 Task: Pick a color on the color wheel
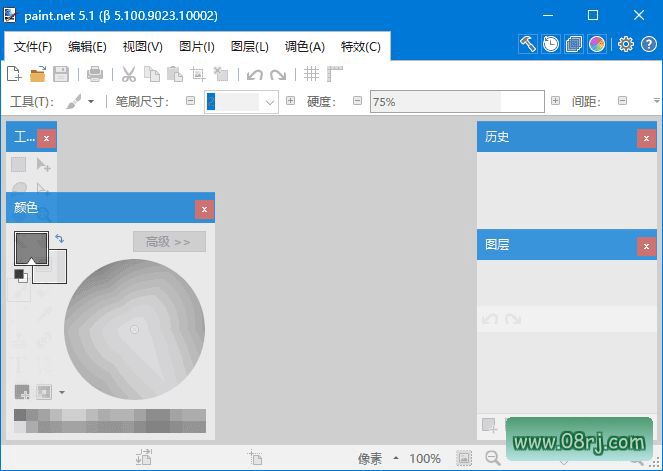coord(134,329)
